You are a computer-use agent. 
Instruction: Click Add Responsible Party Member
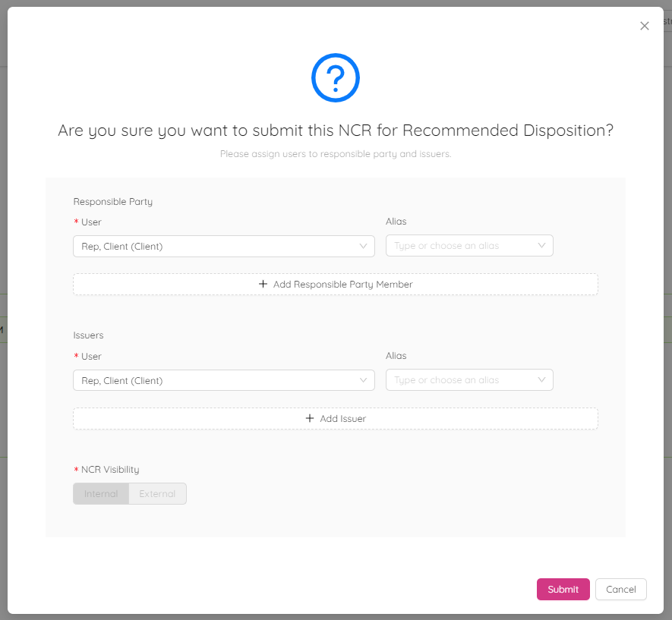(335, 283)
